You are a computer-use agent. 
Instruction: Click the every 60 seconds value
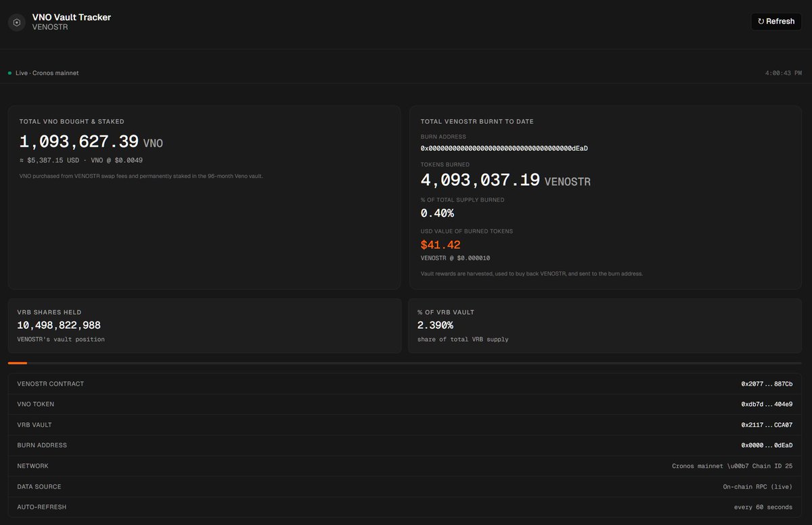[x=763, y=507]
